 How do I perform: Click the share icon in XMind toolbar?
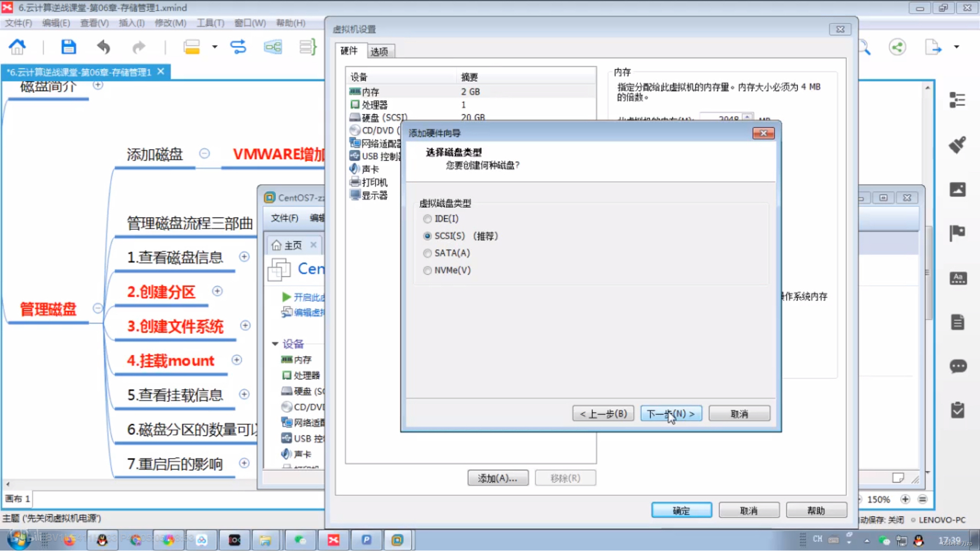[x=897, y=47]
